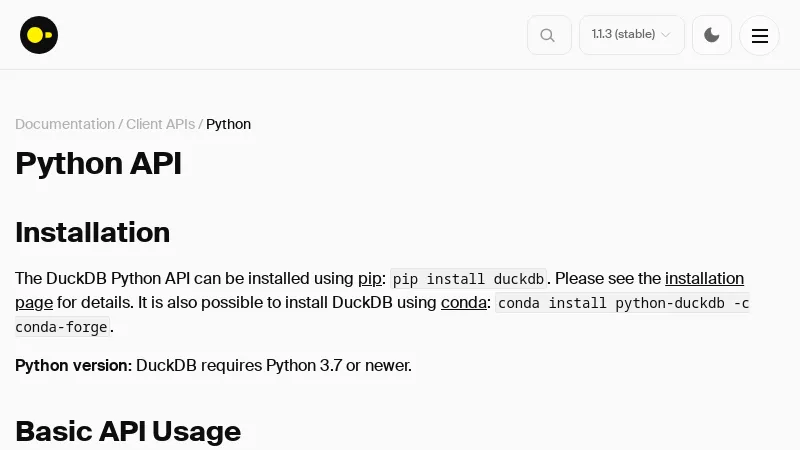This screenshot has width=800, height=450.
Task: Open the hamburger navigation menu
Action: pos(760,36)
